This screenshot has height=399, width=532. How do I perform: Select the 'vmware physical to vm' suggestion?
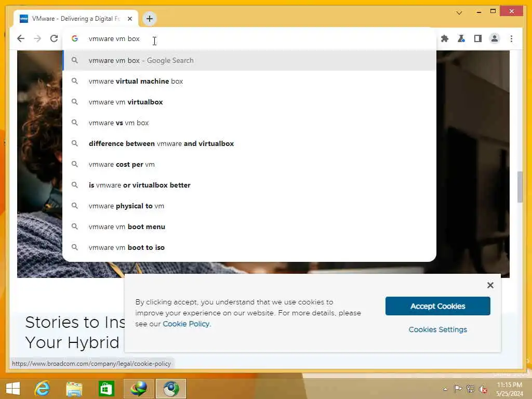click(x=249, y=206)
